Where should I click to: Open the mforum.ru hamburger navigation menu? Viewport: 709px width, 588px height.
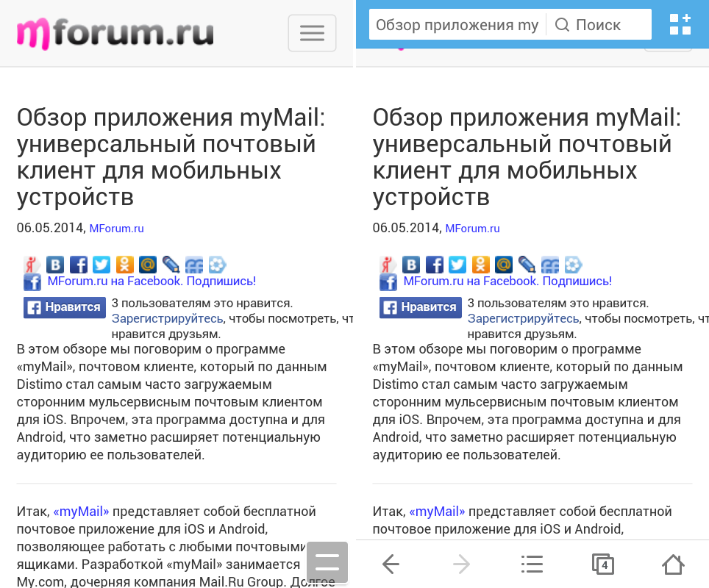coord(312,33)
